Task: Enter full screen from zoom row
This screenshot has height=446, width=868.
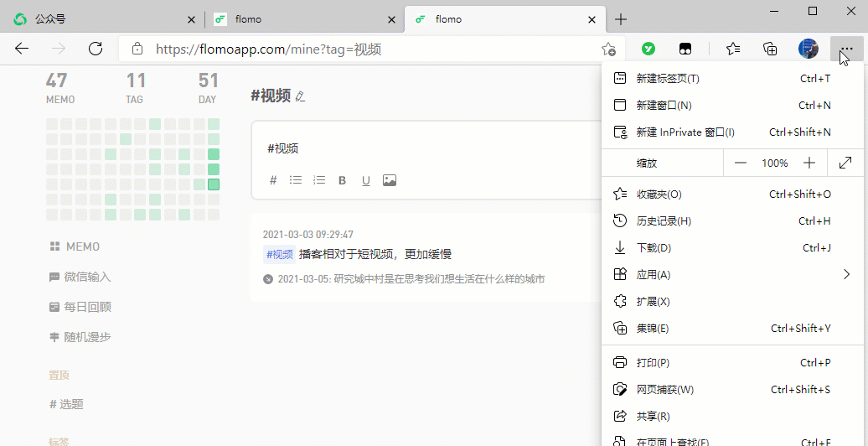Action: (x=845, y=163)
